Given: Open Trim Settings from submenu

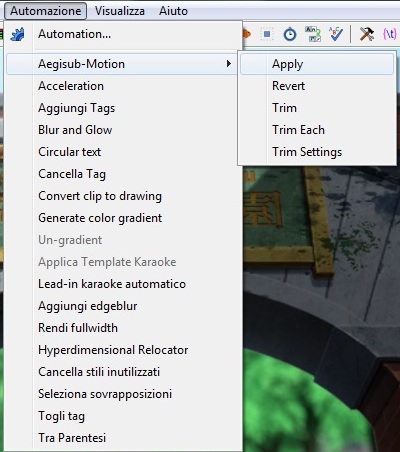Looking at the screenshot, I should (x=317, y=152).
